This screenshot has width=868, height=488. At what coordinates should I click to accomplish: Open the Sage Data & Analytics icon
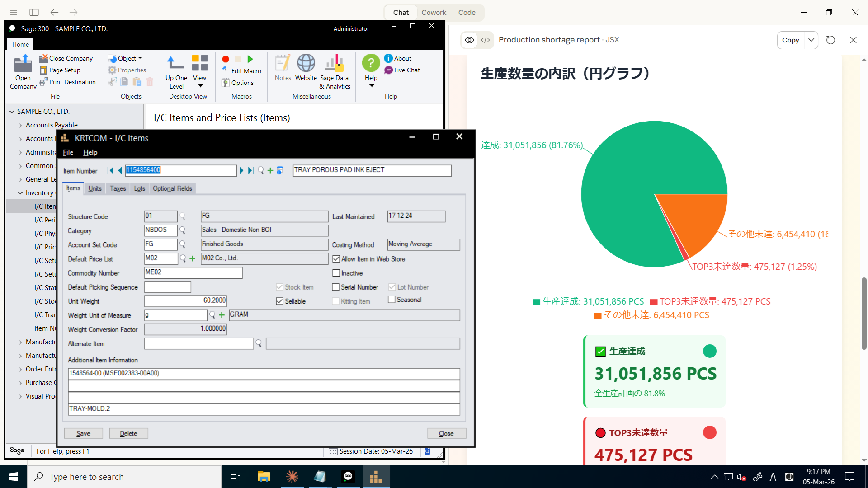point(335,63)
